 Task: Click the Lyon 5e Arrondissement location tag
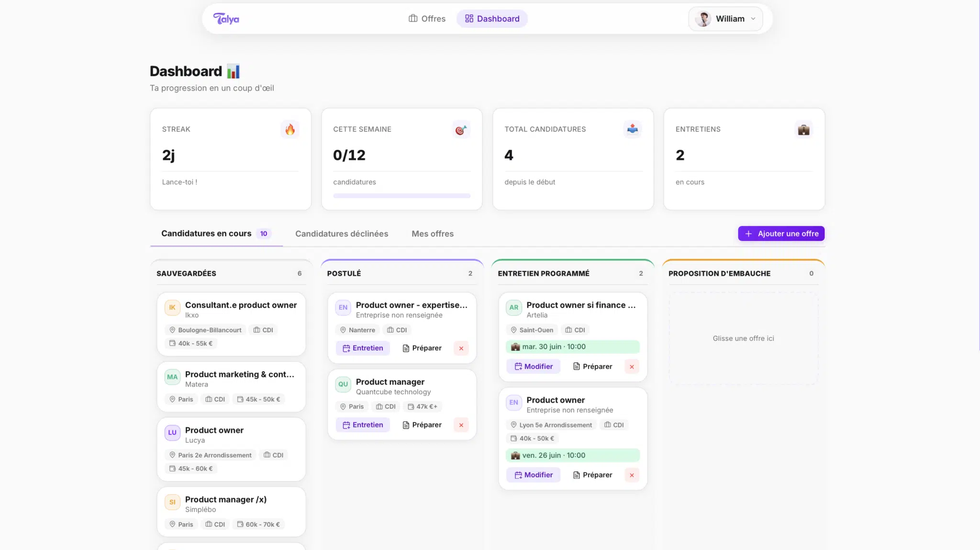[x=551, y=425]
